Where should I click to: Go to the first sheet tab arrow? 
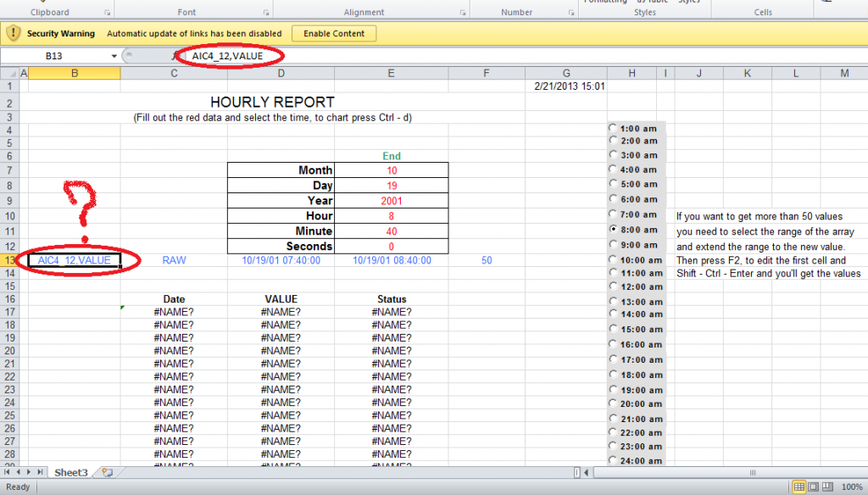8,472
